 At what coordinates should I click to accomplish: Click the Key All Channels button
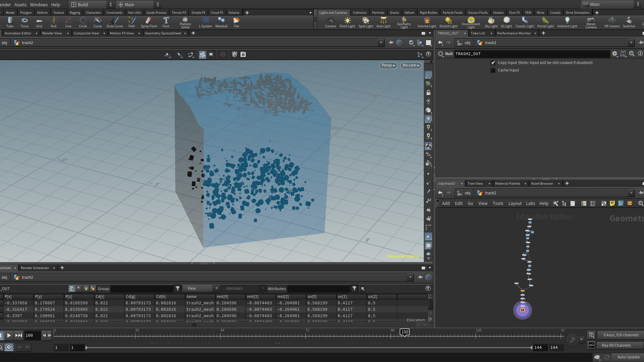616,346
